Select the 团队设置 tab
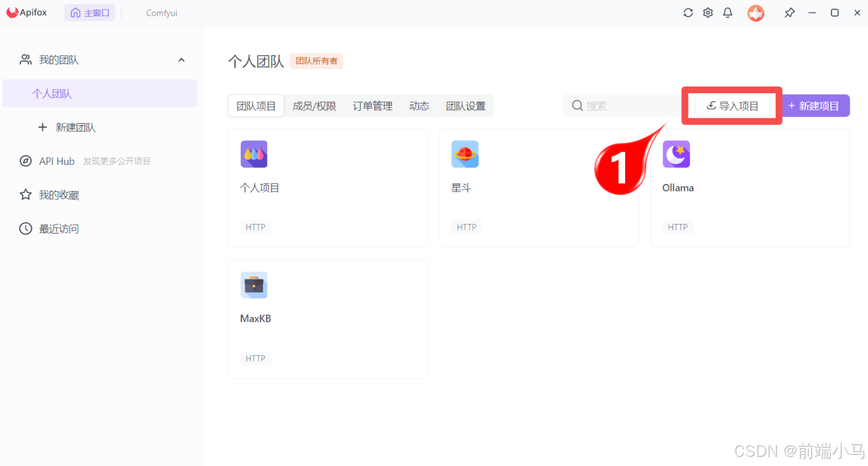868x466 pixels. (x=466, y=106)
